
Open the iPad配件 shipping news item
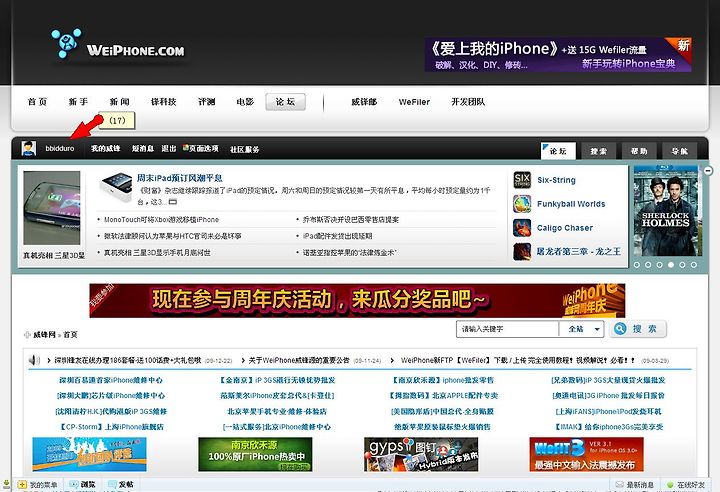(338, 236)
